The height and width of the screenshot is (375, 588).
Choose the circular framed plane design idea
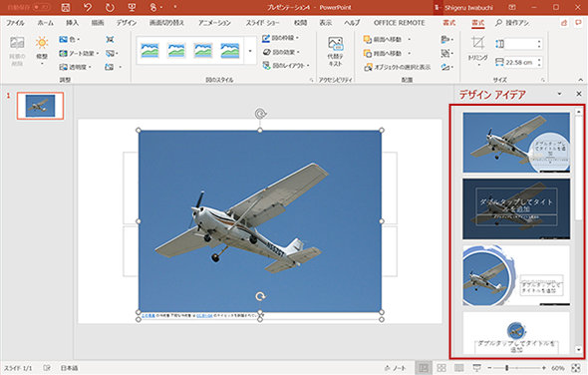coord(516,275)
